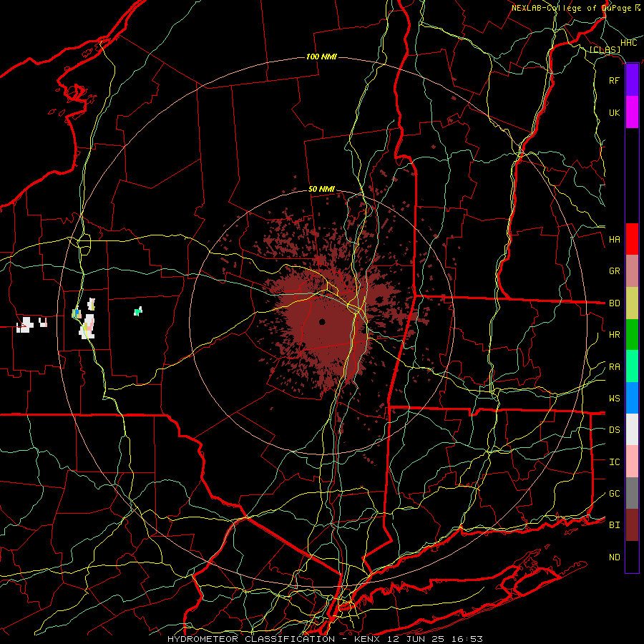Click the BD legend label

(x=615, y=303)
